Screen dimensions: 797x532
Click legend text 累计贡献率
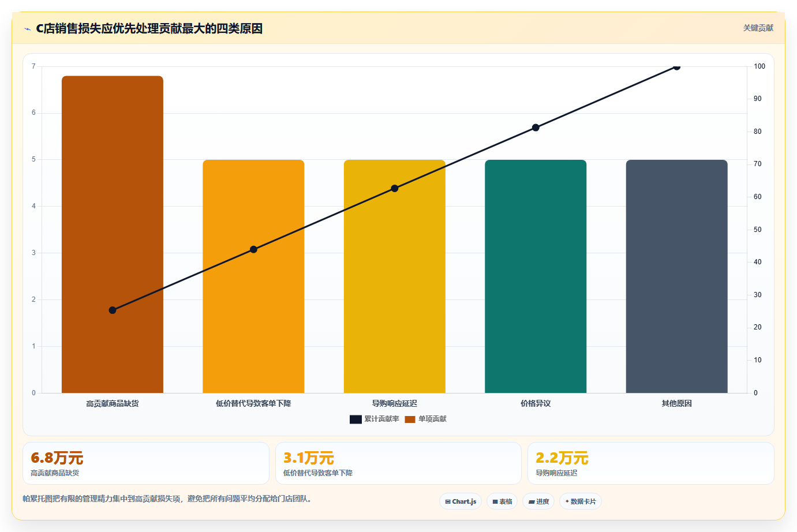click(x=381, y=419)
